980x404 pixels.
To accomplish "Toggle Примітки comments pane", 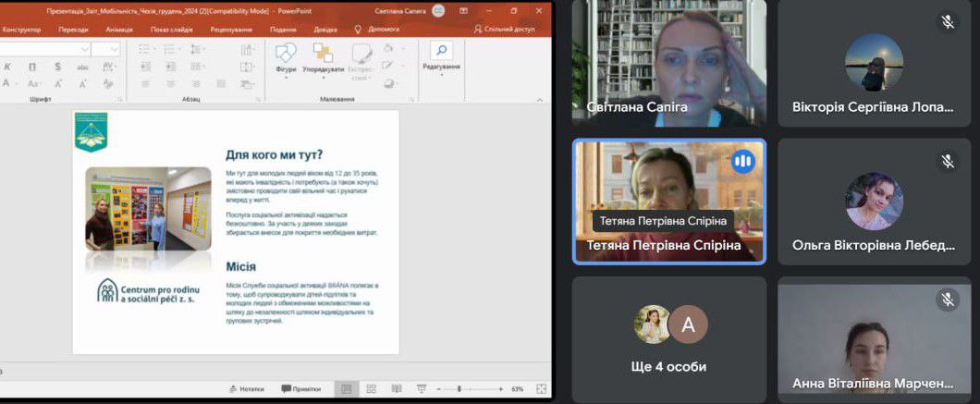I will [x=300, y=389].
